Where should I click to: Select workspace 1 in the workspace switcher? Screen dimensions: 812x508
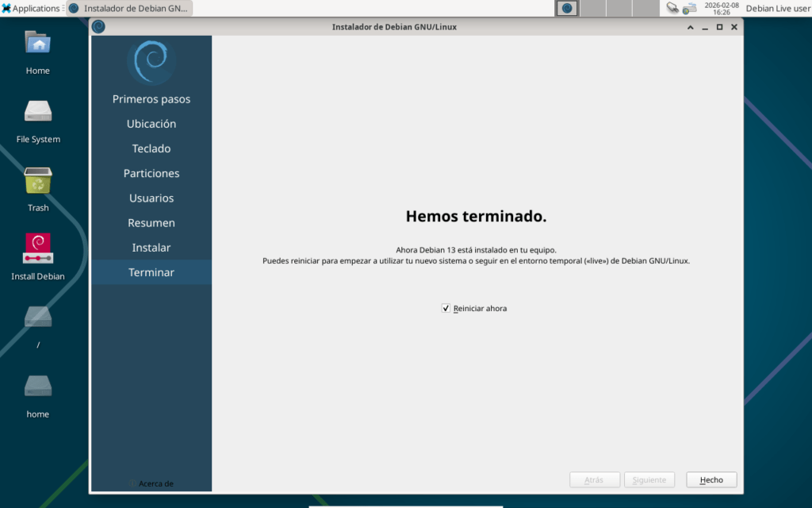[567, 8]
